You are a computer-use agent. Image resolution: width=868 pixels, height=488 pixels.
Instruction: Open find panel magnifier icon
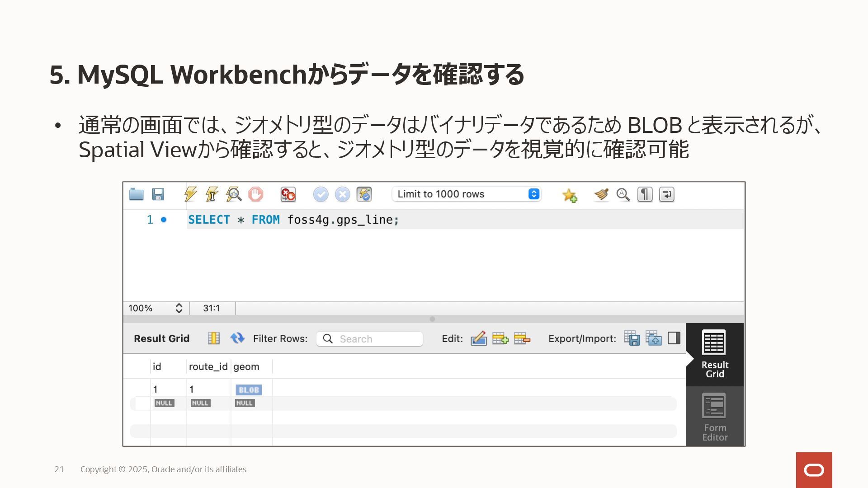click(623, 194)
